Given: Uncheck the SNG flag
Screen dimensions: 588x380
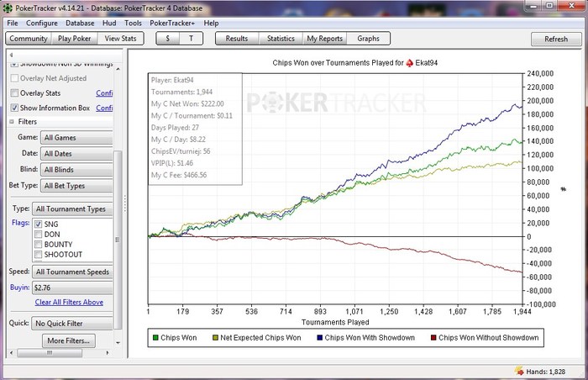Looking at the screenshot, I should pos(38,224).
